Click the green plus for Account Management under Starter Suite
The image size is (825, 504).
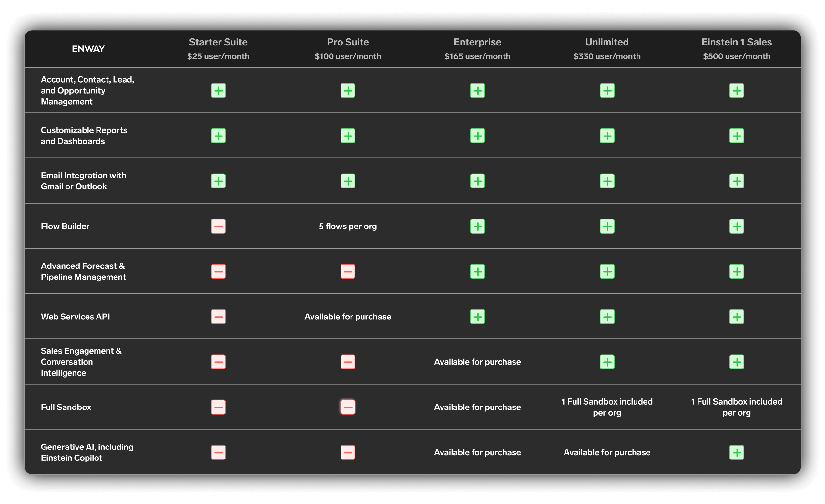click(x=218, y=91)
